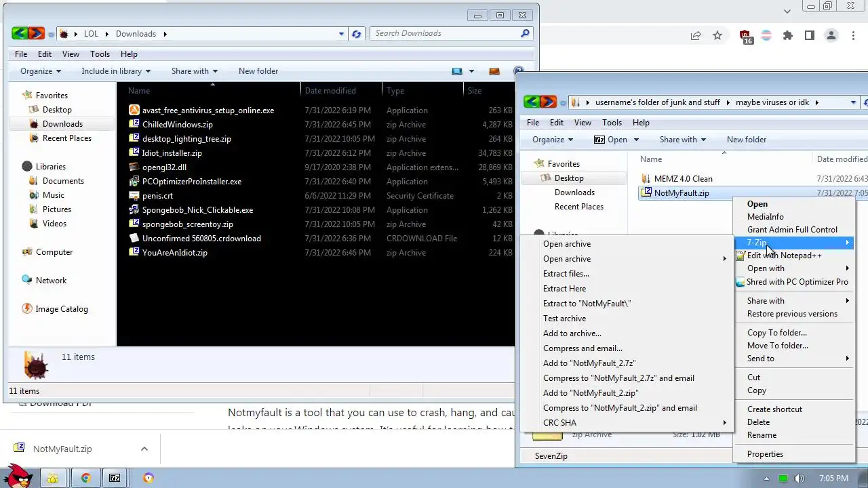Select Grant Admin Full Control entry
868x488 pixels.
(x=792, y=230)
